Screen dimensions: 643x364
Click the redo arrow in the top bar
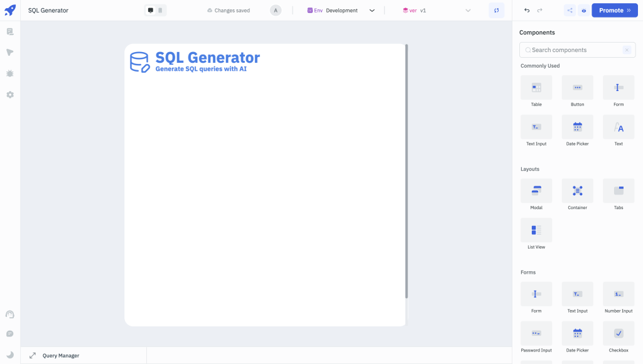pyautogui.click(x=540, y=10)
